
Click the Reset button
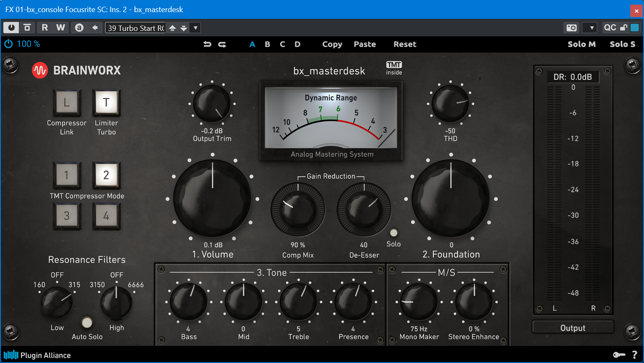click(405, 44)
